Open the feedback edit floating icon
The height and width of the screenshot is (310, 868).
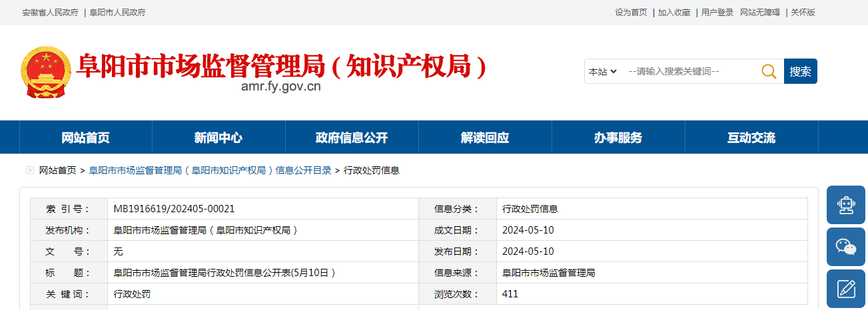[846, 289]
